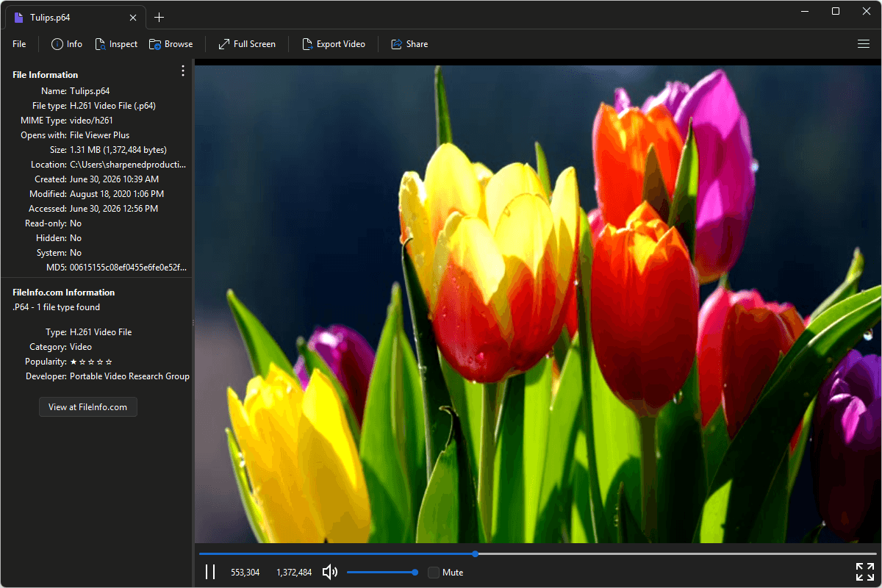Viewport: 882px width, 588px height.
Task: Click the tulips video frame
Action: [x=538, y=304]
